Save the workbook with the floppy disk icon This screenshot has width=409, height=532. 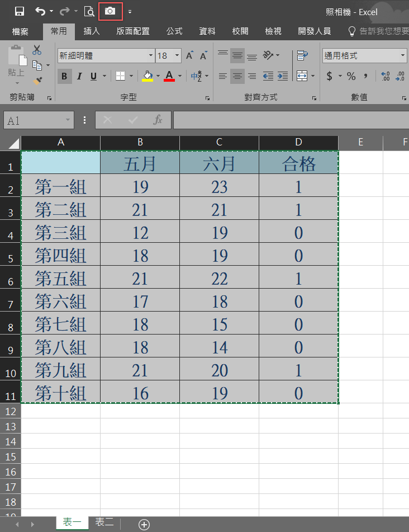click(x=20, y=11)
